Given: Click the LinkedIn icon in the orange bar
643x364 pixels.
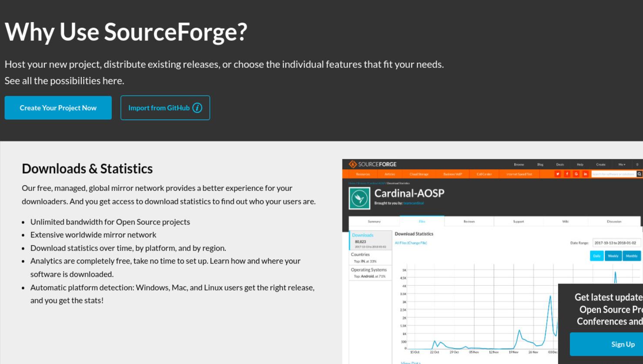Looking at the screenshot, I should click(x=585, y=174).
